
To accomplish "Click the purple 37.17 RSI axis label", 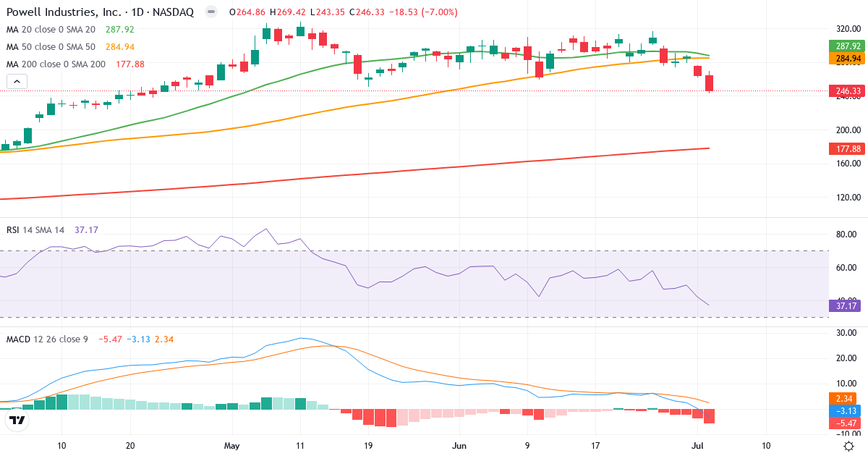I will coord(845,306).
